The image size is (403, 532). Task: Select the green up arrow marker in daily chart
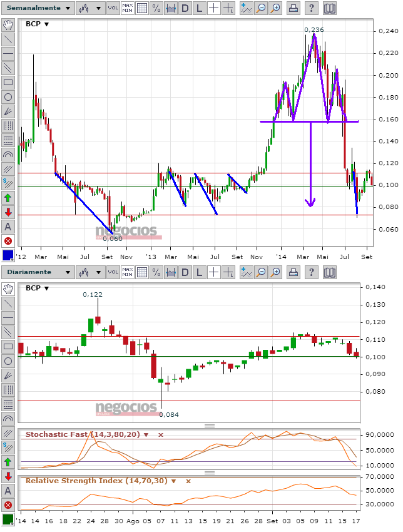8,462
